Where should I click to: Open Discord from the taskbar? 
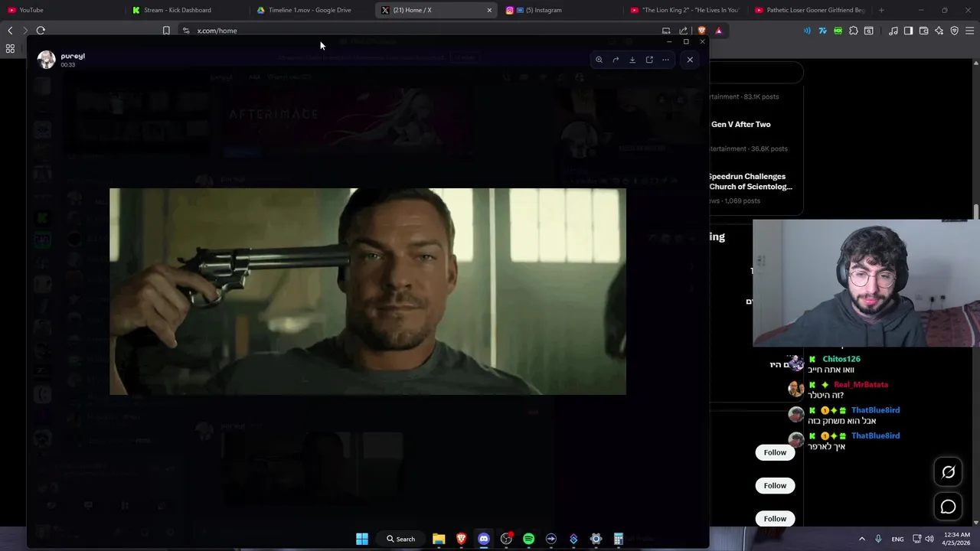pos(484,539)
